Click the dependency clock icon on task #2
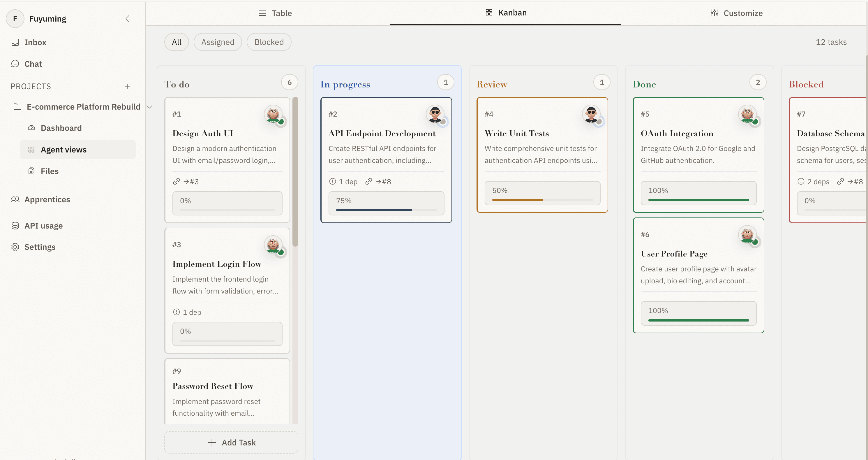Screen dimensions: 868x460 (333, 181)
